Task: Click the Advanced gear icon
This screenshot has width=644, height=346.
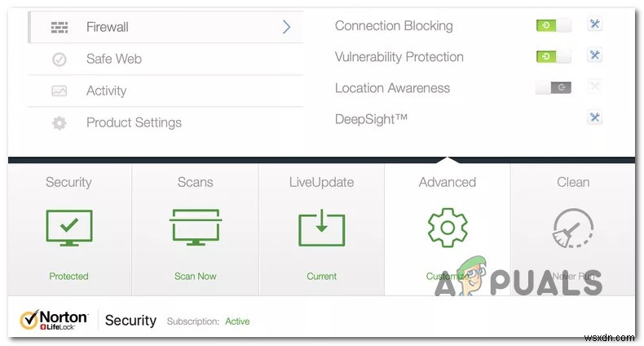Action: click(x=447, y=228)
